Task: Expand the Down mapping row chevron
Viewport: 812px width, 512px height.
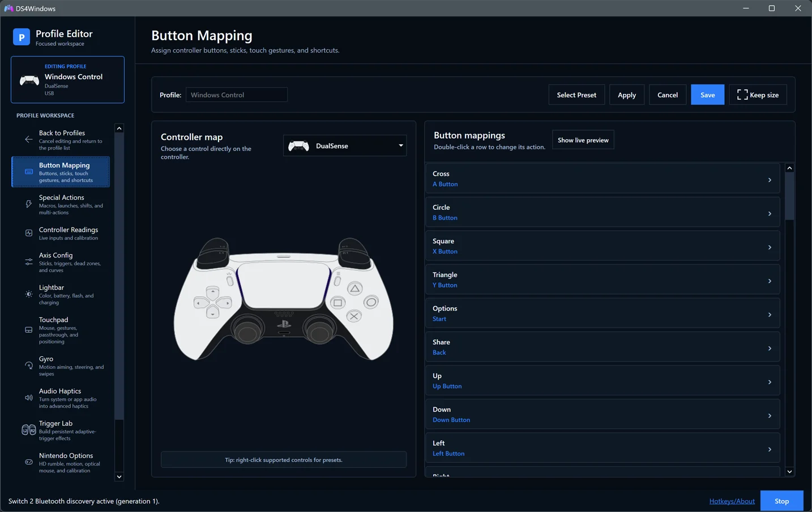Action: (770, 416)
